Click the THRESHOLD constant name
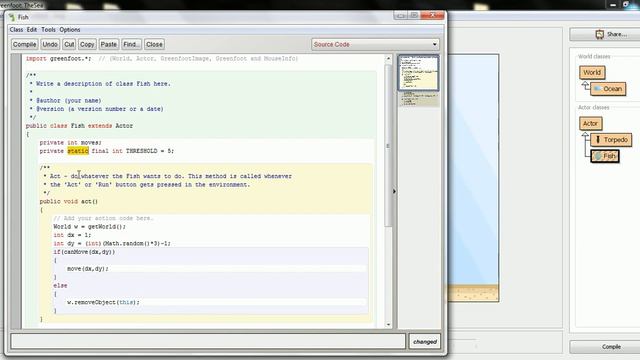640x360 pixels. 141,151
